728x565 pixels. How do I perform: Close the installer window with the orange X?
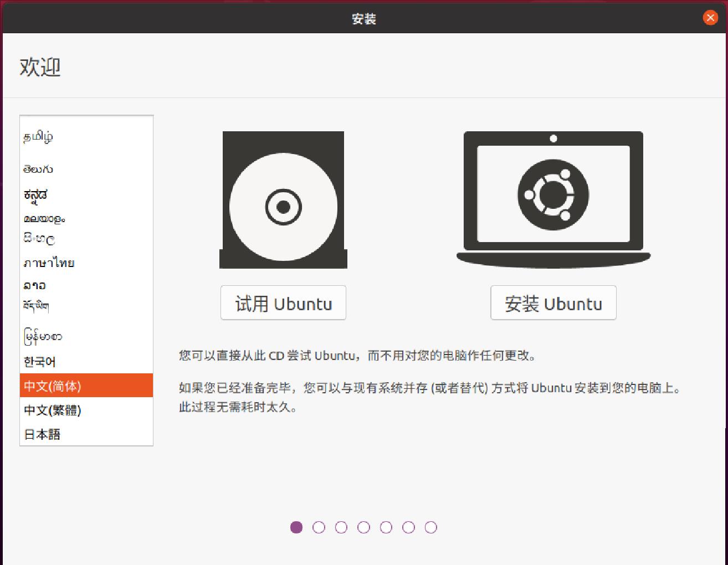[x=710, y=18]
